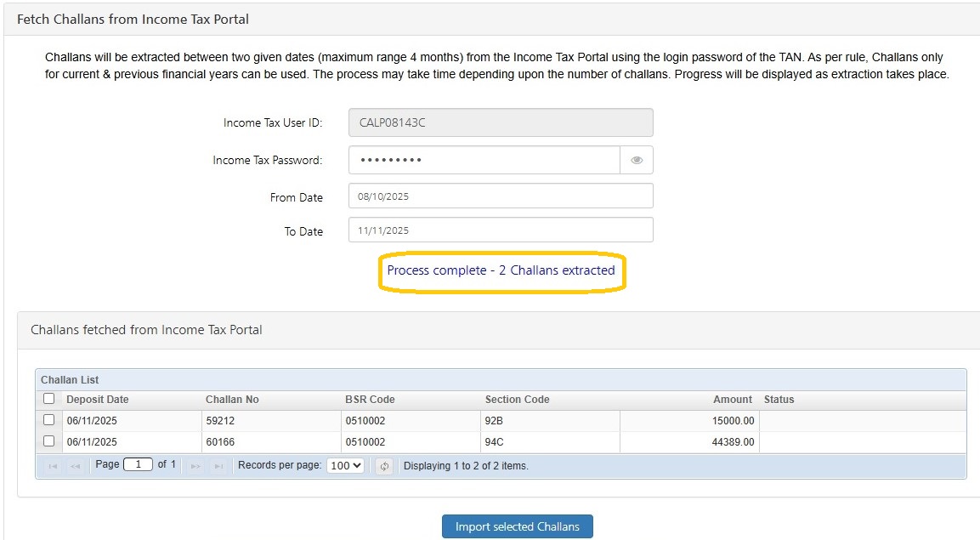980x540 pixels.
Task: Click the BSR Code column header
Action: [x=370, y=400]
